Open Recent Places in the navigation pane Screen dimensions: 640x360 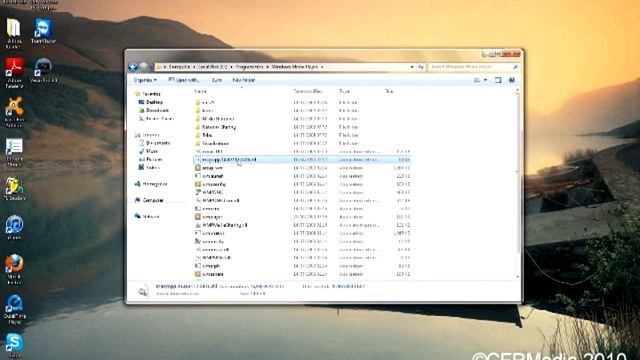(x=156, y=118)
